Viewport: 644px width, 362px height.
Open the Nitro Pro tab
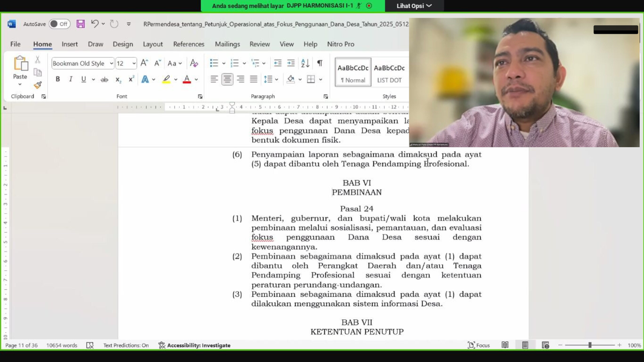tap(340, 44)
